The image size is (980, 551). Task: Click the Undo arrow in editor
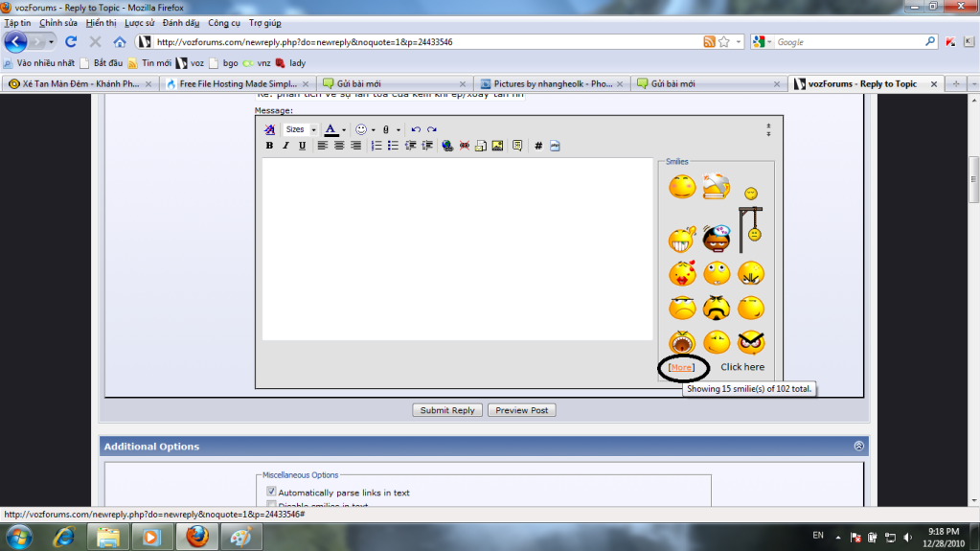click(416, 129)
